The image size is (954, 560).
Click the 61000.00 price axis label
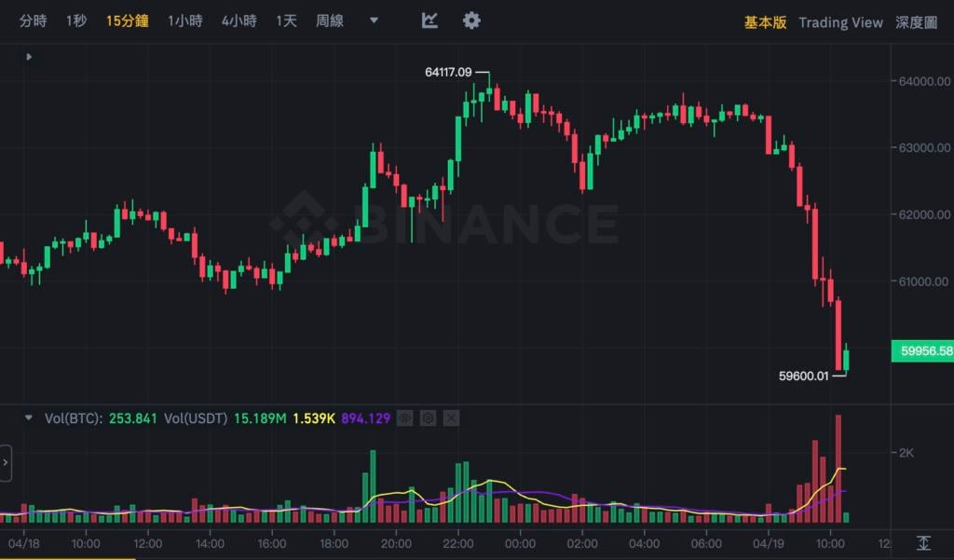coord(925,281)
